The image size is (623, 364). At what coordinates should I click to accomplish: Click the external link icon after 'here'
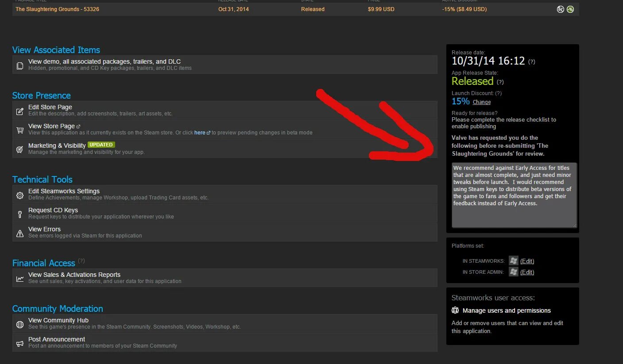click(209, 133)
